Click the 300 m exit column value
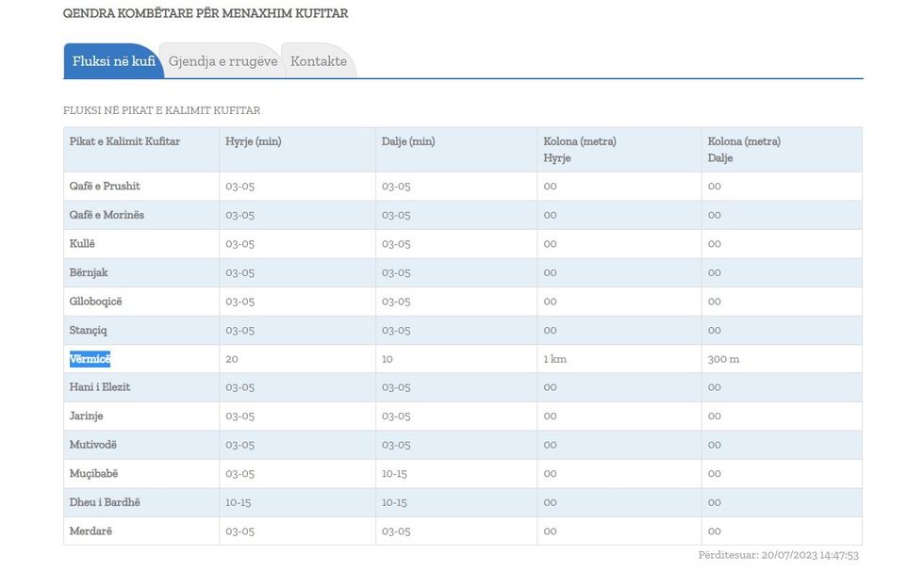Viewport: 924px width, 588px height. click(723, 359)
